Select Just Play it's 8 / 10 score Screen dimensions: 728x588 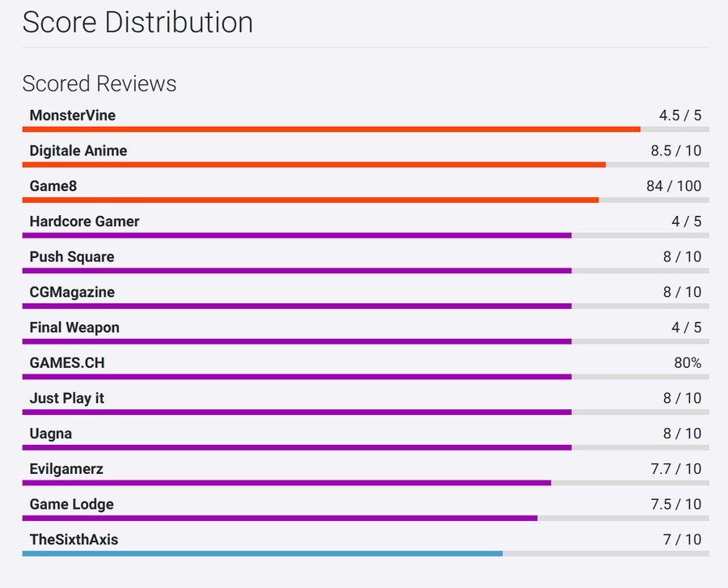(682, 398)
